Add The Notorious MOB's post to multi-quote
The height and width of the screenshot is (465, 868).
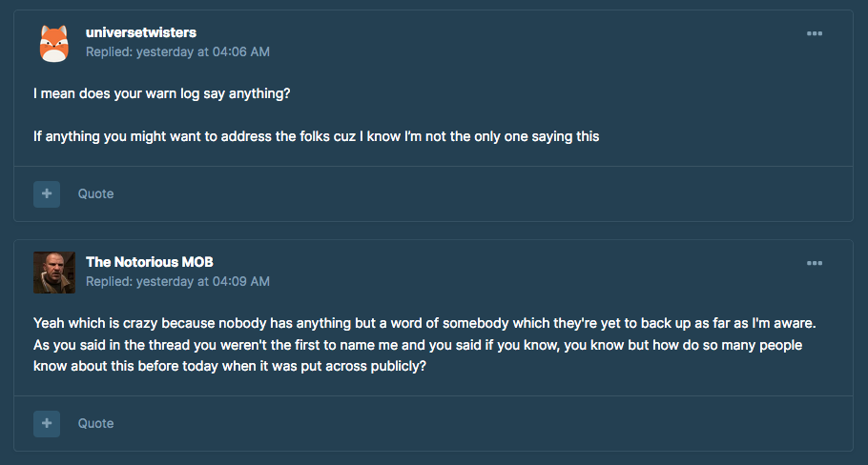coord(47,423)
